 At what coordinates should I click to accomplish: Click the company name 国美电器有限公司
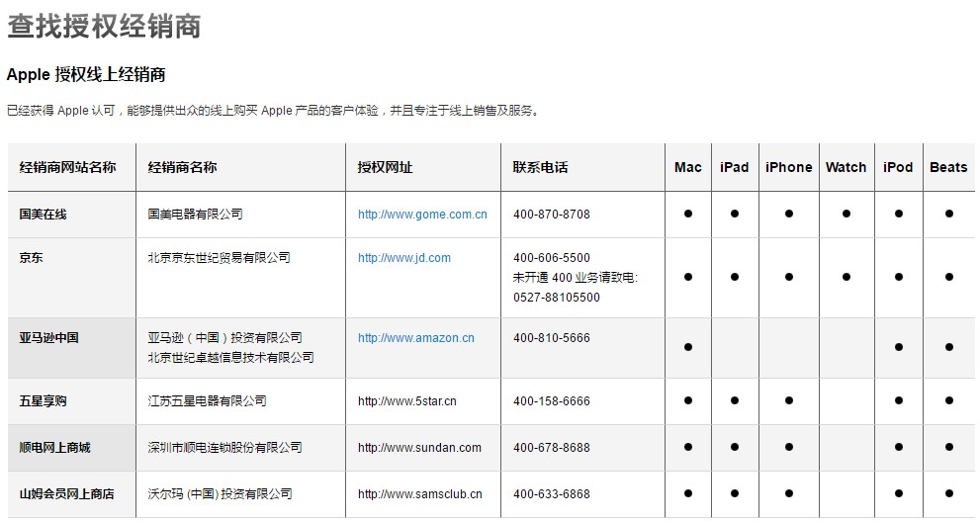coord(195,215)
